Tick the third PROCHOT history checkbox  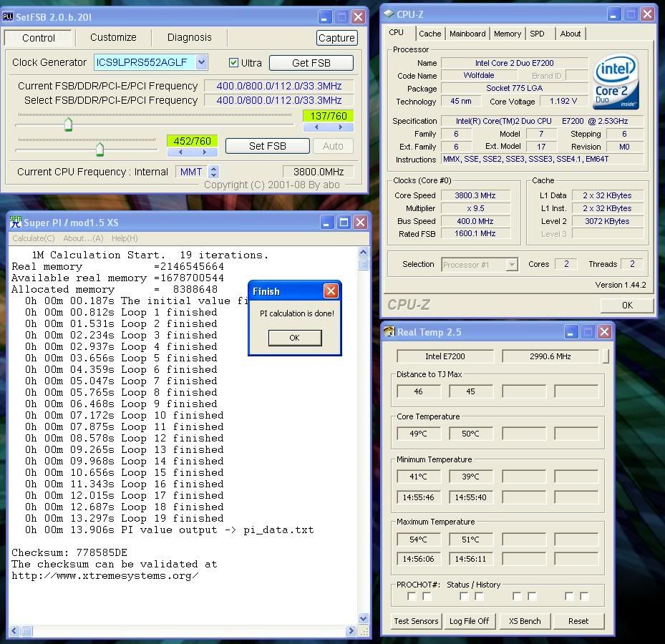[532, 597]
